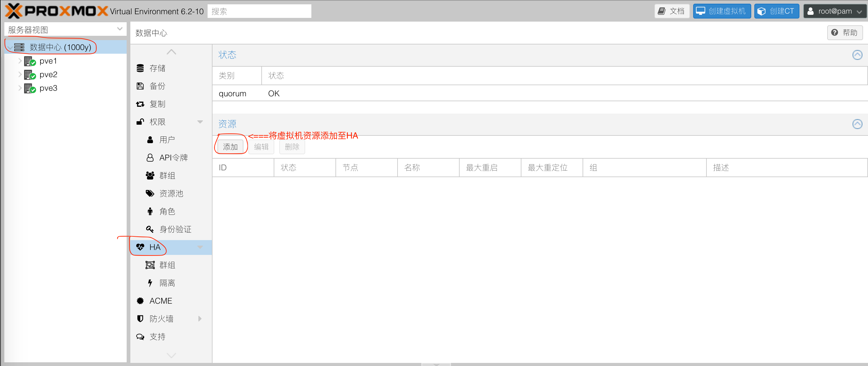868x366 pixels.
Task: Expand the pve2 node tree
Action: pyautogui.click(x=20, y=74)
